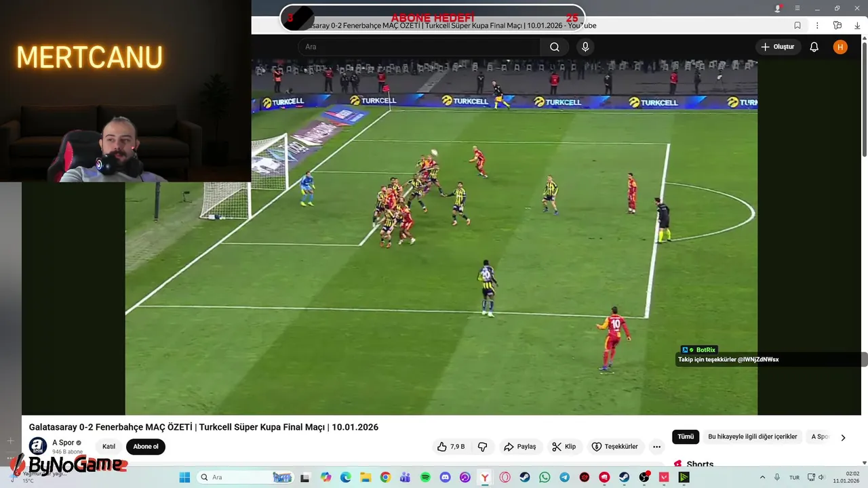Viewport: 868px width, 488px height.
Task: Open Copilot from the taskbar
Action: coord(325,477)
